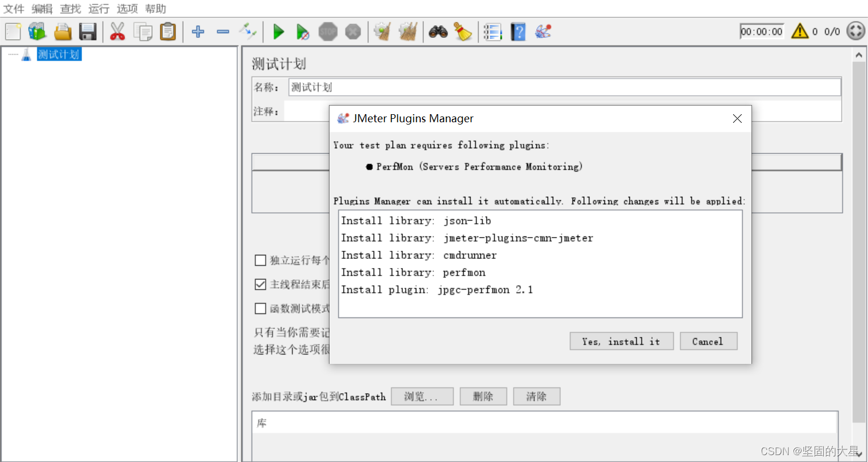Click the 00:00:00 elapsed time display
This screenshot has height=462, width=868.
click(x=762, y=32)
